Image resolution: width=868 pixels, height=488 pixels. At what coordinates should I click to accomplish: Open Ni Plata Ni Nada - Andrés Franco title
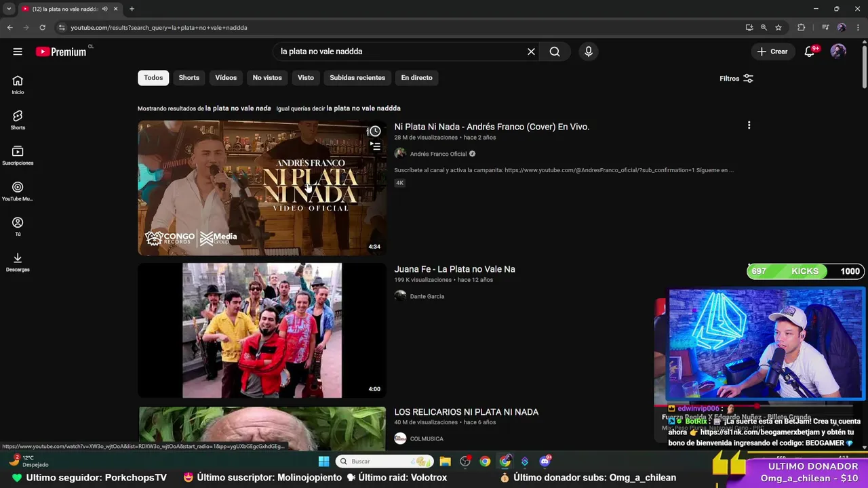click(x=492, y=127)
